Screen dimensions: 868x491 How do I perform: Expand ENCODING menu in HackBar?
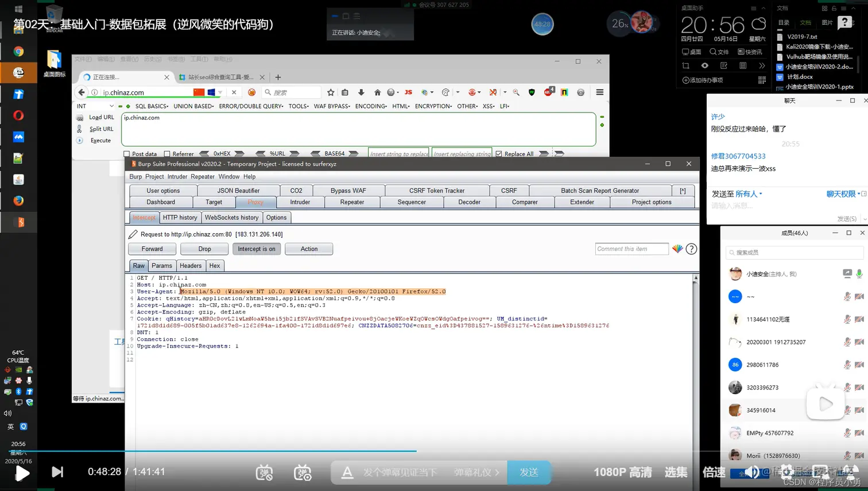(x=371, y=106)
